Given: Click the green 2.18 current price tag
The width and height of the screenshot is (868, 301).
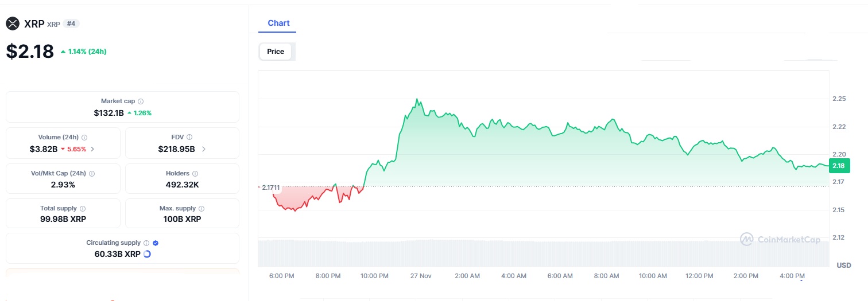Looking at the screenshot, I should click(838, 166).
